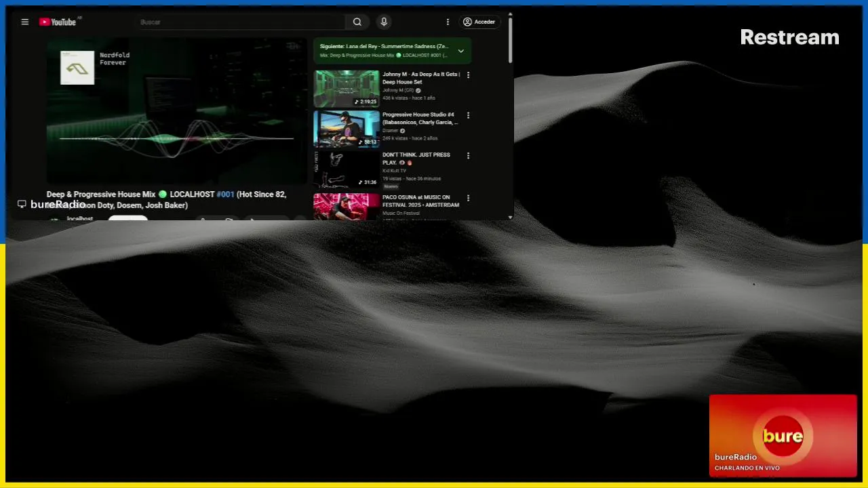
Task: Click the Johnny M (GR) channel name
Action: coord(398,90)
